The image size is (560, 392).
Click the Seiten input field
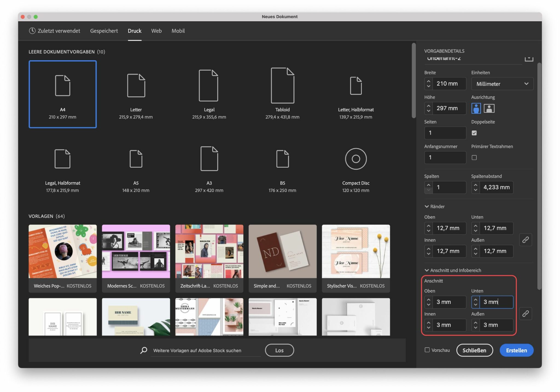pyautogui.click(x=445, y=133)
